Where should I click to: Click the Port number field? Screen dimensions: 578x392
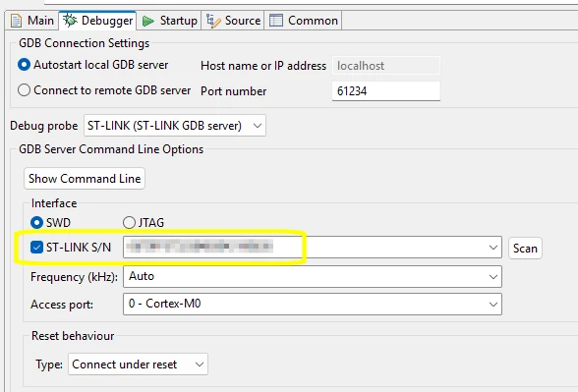point(386,91)
